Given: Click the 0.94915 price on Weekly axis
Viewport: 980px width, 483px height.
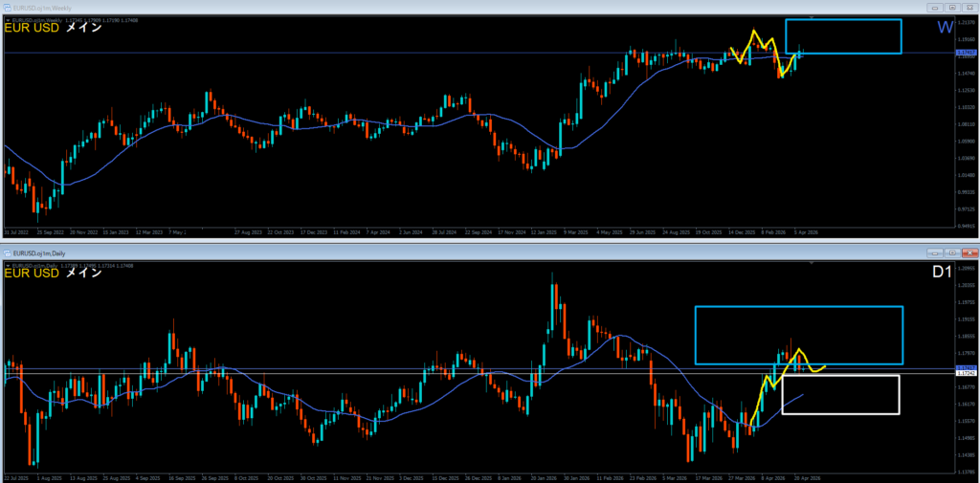Looking at the screenshot, I should click(967, 226).
